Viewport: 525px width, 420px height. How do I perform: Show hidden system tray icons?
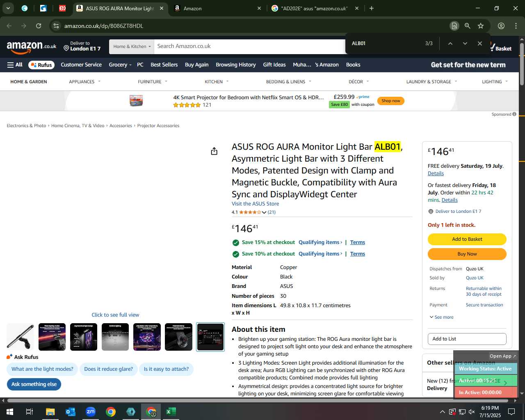click(442, 412)
